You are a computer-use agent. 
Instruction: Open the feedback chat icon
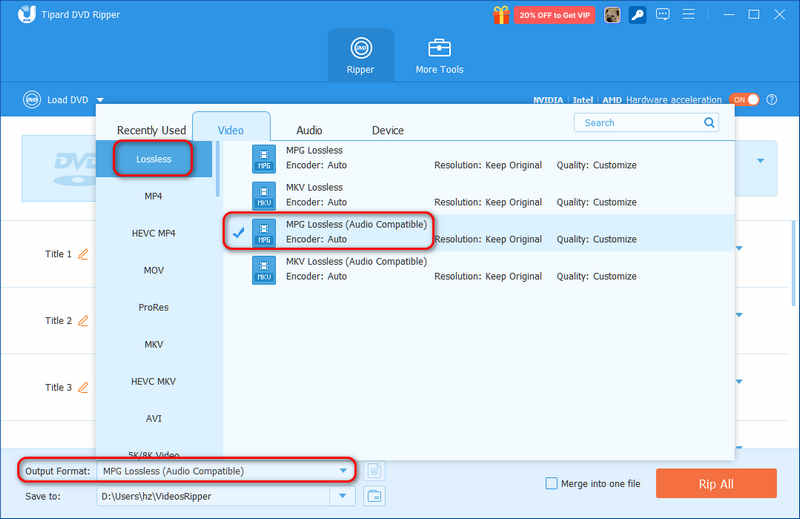point(663,14)
